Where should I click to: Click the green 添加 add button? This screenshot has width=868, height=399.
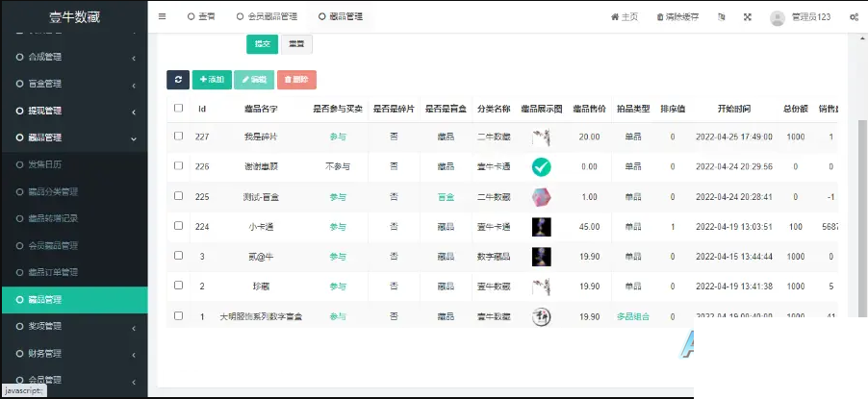click(x=211, y=80)
